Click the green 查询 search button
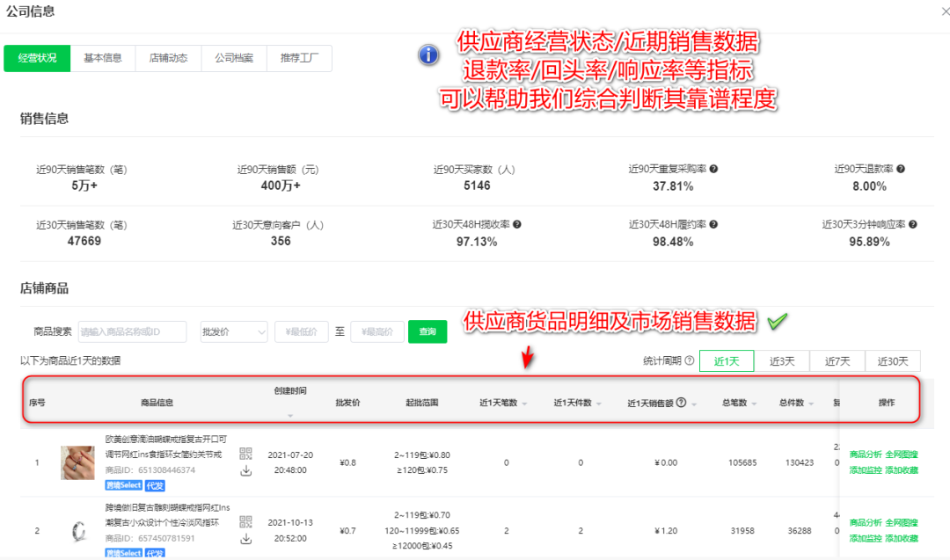Image resolution: width=950 pixels, height=560 pixels. 427,331
